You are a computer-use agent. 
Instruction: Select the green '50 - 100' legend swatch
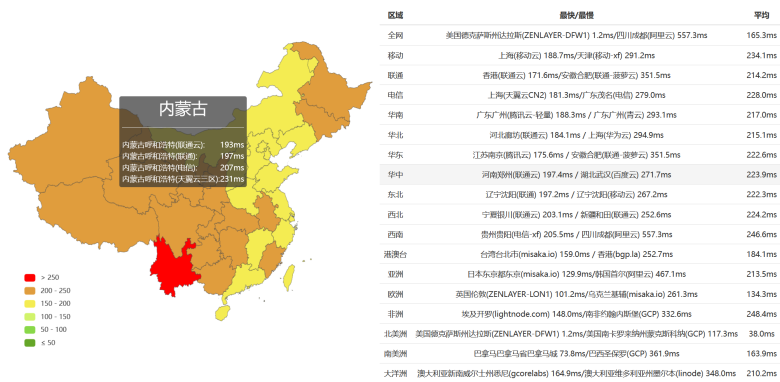point(30,329)
